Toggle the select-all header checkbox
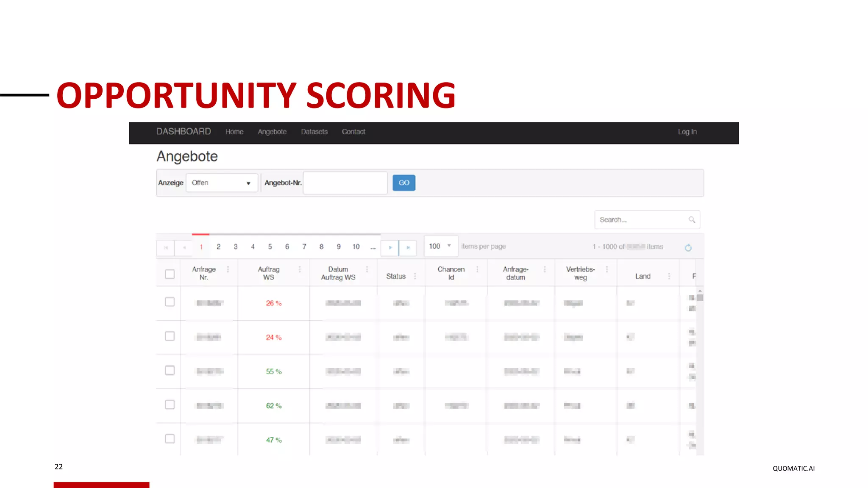 click(170, 274)
